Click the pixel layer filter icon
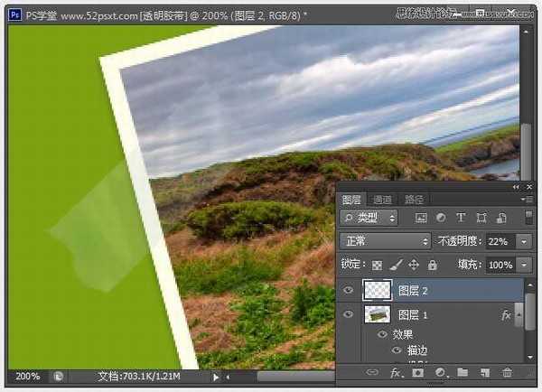 click(421, 219)
